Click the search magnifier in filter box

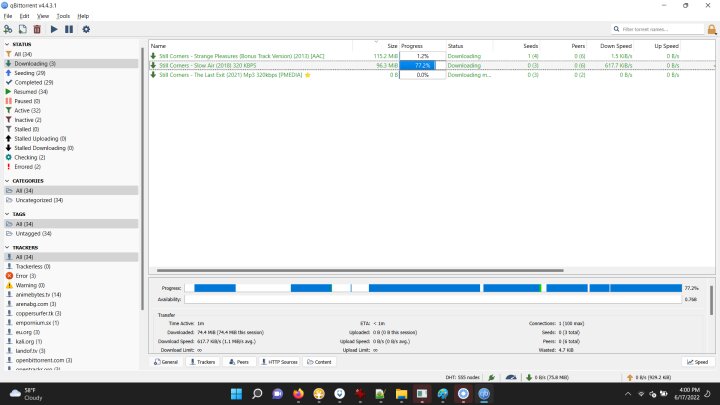tap(616, 29)
